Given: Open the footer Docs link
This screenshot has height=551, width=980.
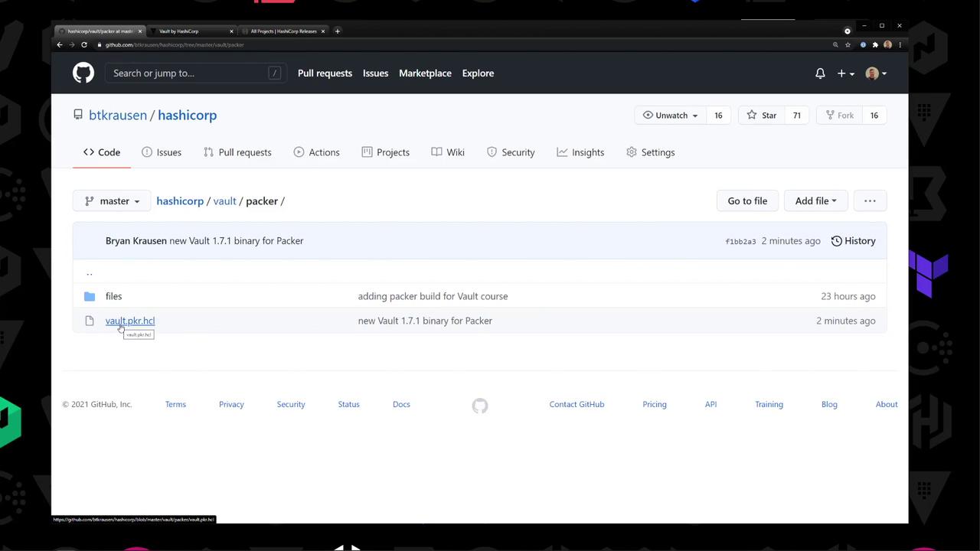Looking at the screenshot, I should coord(401,404).
